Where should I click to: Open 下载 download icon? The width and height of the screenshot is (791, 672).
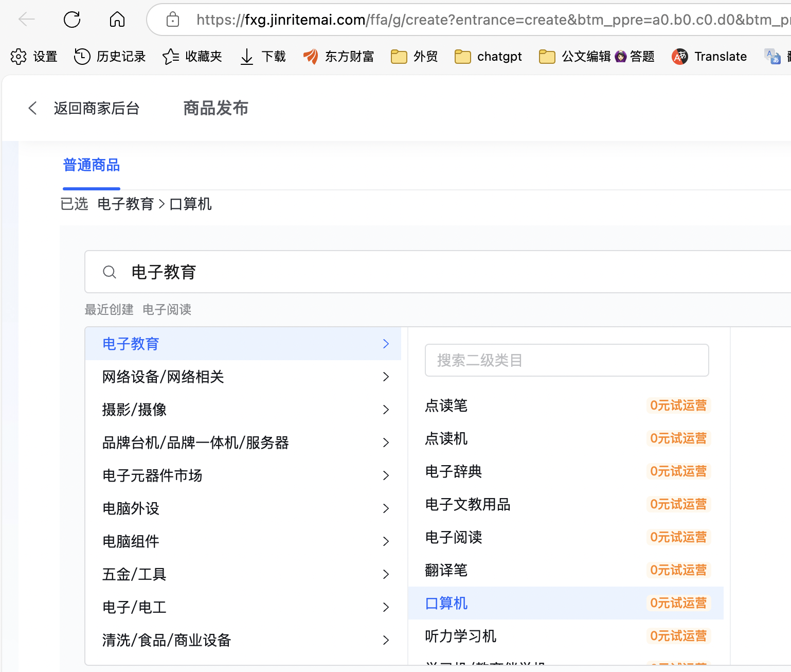(247, 57)
